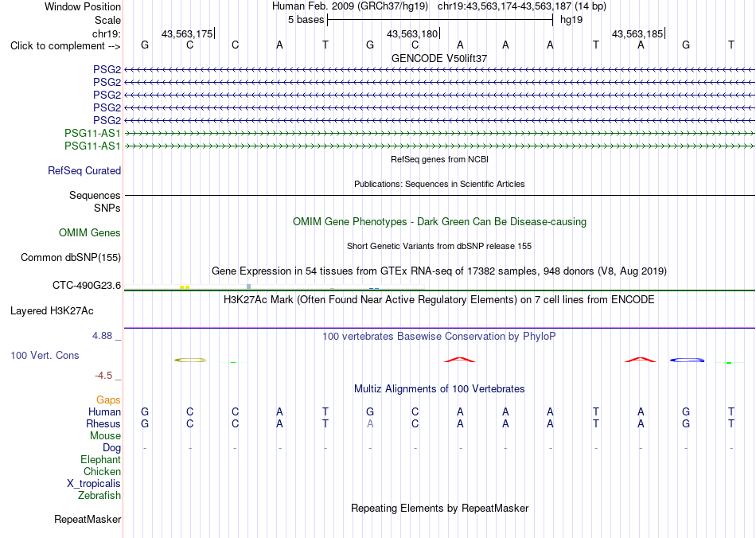Click the 'RefSeq genes from NCBI' title
The height and width of the screenshot is (538, 756).
click(440, 159)
